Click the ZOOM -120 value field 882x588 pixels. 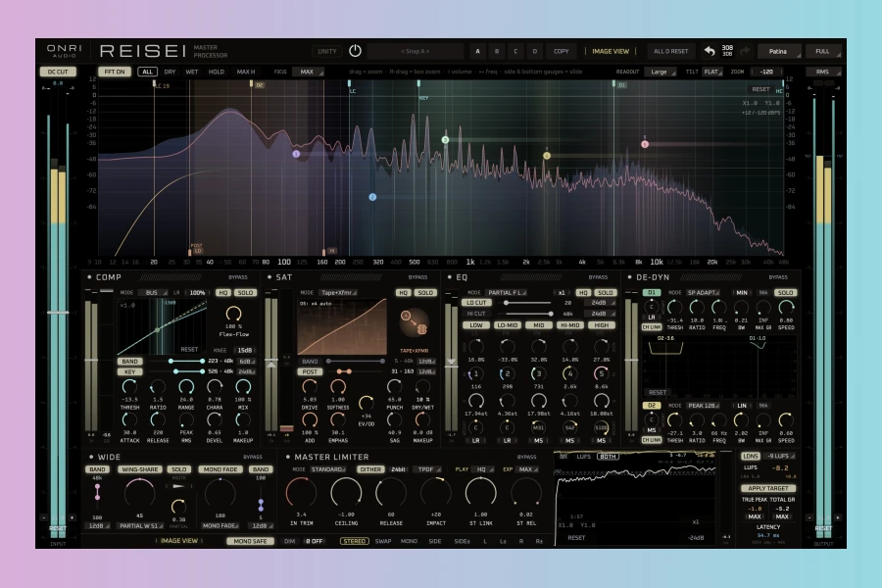[x=766, y=72]
